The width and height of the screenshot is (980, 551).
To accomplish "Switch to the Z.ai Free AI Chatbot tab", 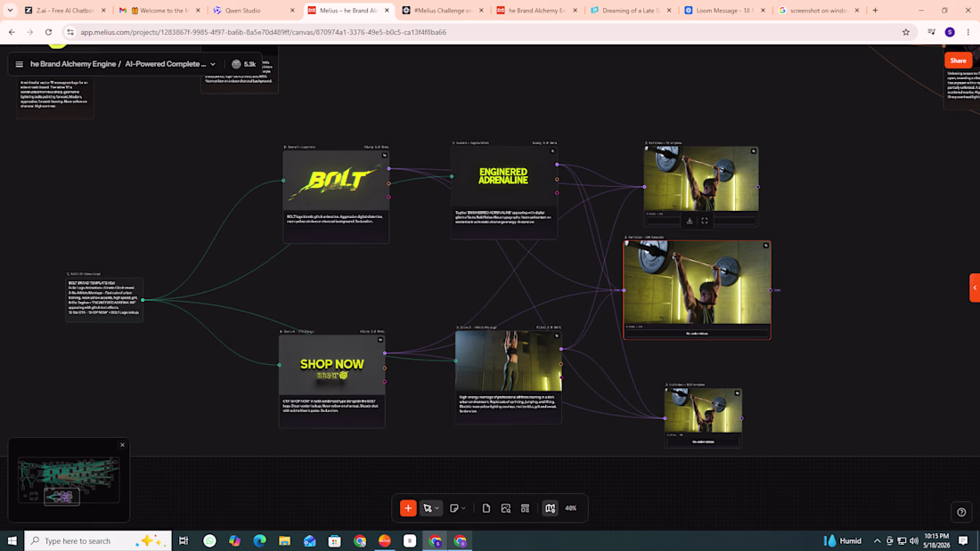I will point(65,10).
